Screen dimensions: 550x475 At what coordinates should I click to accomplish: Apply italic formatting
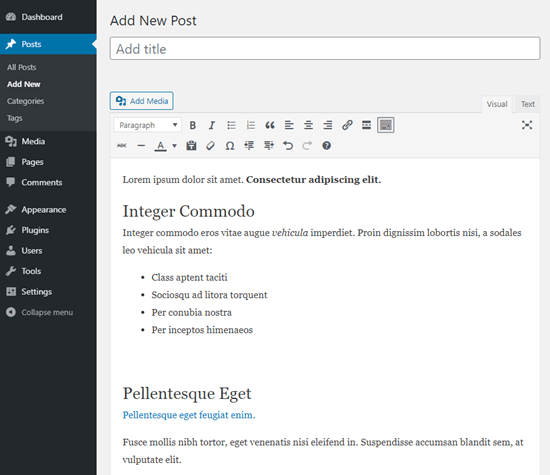pos(212,125)
